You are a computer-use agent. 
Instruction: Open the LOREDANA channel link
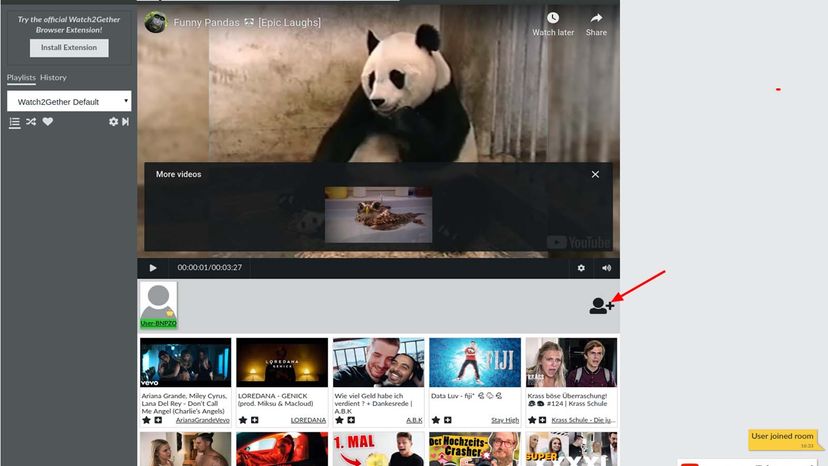(308, 420)
